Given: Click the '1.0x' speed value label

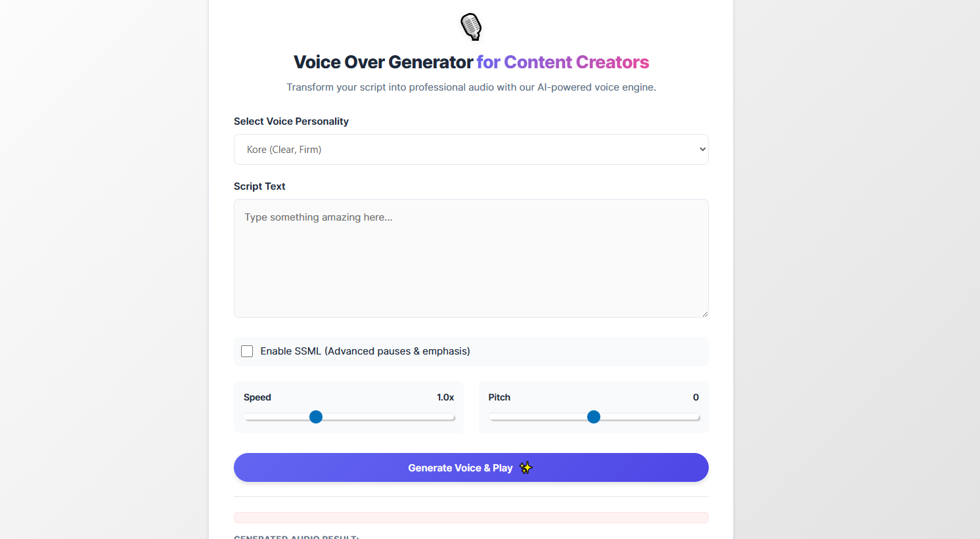Looking at the screenshot, I should pos(446,397).
